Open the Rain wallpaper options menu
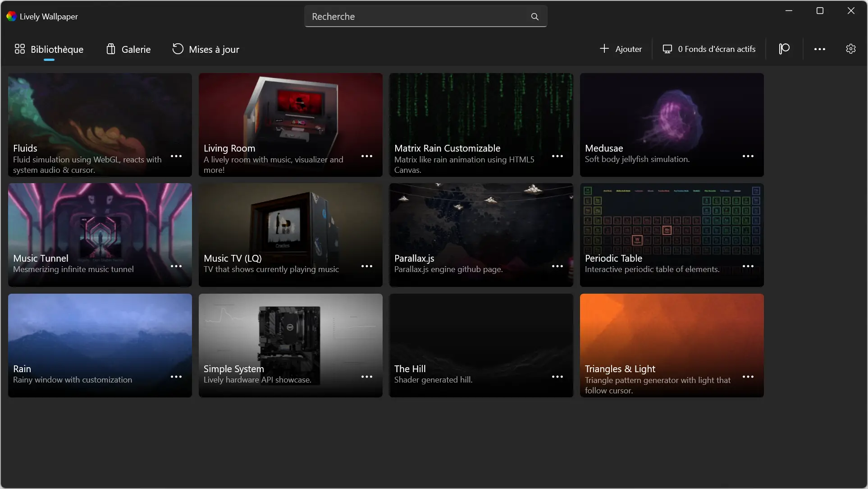 [176, 377]
